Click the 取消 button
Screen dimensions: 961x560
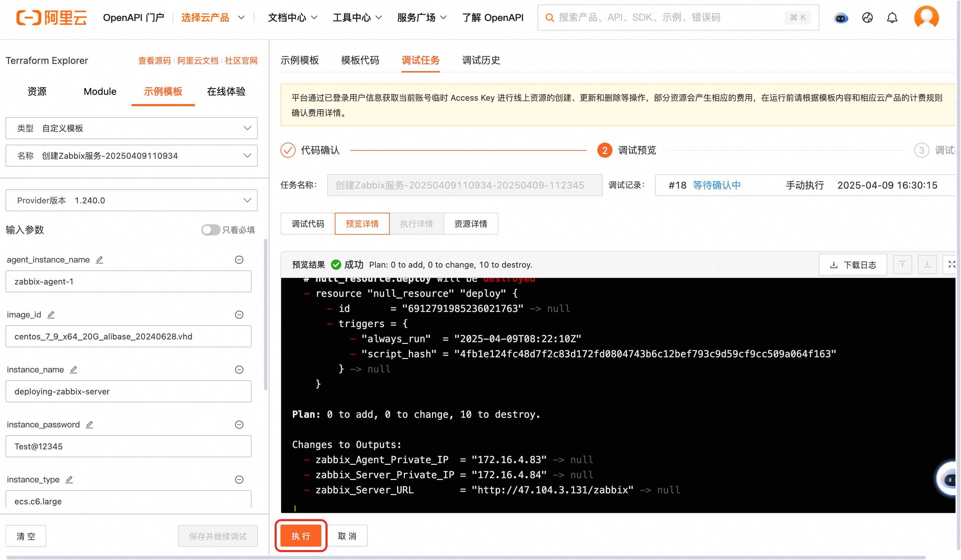tap(347, 536)
